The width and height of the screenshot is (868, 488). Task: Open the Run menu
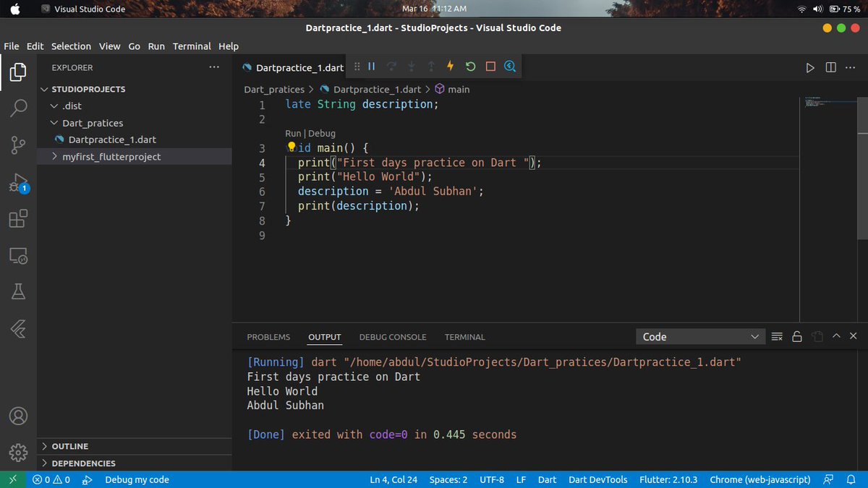pyautogui.click(x=156, y=46)
